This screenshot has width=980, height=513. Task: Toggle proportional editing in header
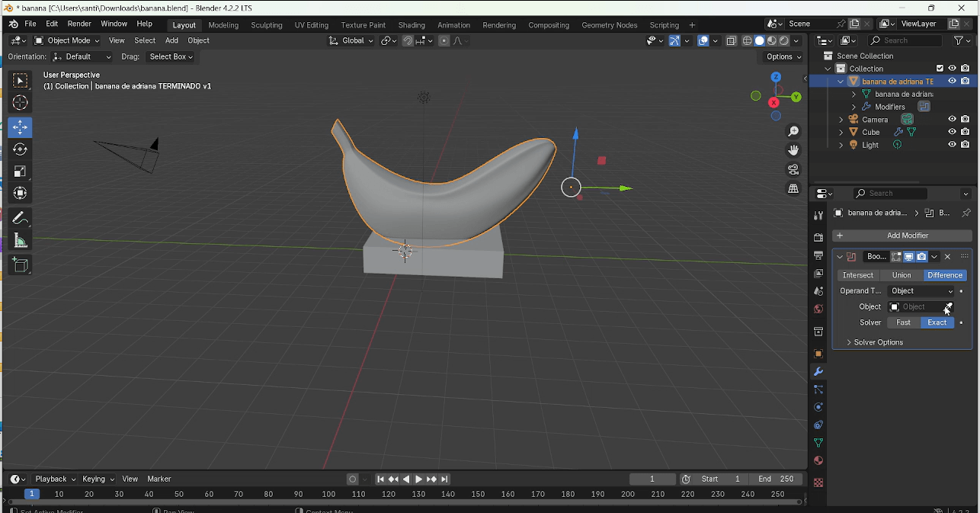click(x=444, y=40)
